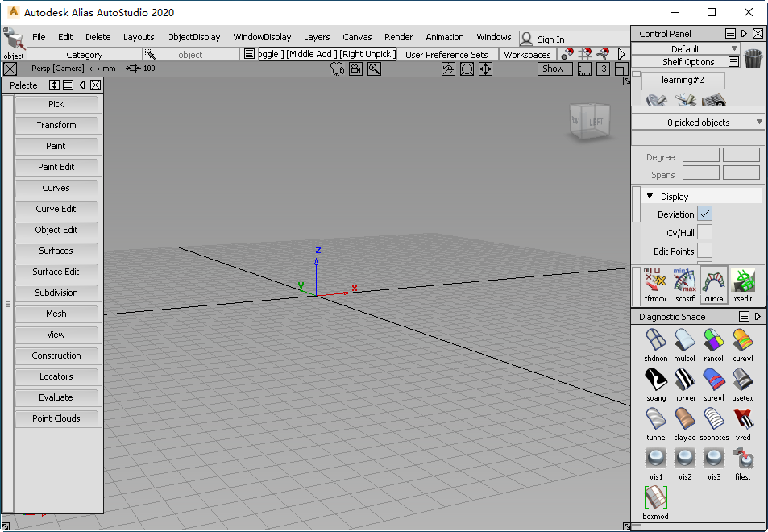This screenshot has height=532, width=768.
Task: Open the Surfaces palette button
Action: click(56, 251)
